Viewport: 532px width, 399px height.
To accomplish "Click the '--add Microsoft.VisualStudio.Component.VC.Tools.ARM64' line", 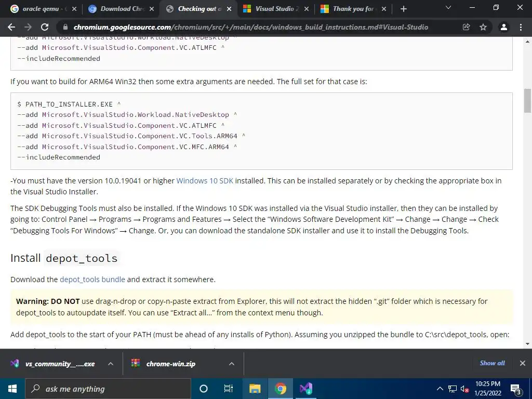I will [x=131, y=136].
